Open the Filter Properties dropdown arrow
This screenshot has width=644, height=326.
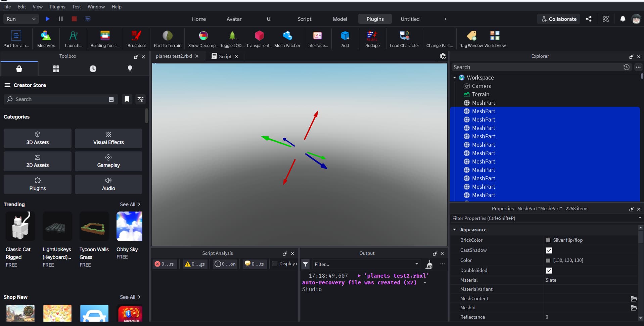(640, 218)
